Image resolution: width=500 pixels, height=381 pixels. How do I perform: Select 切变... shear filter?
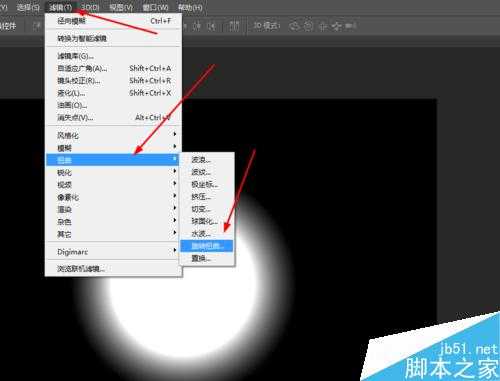[207, 209]
